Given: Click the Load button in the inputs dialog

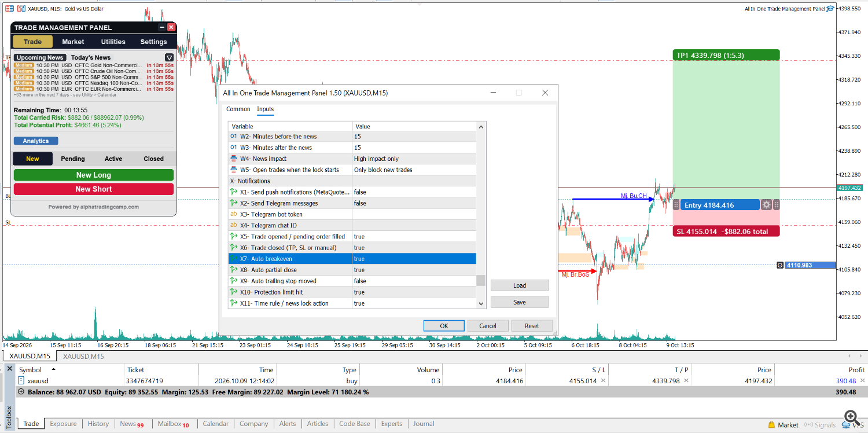Looking at the screenshot, I should [520, 285].
